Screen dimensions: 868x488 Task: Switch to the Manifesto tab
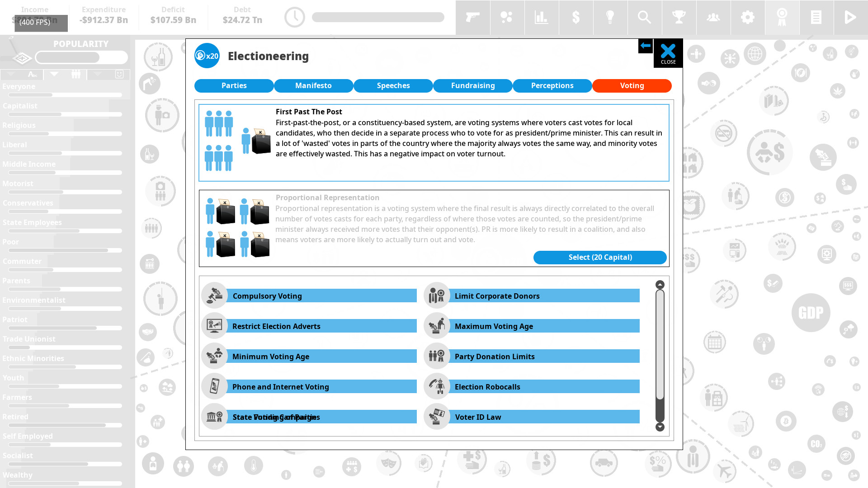pyautogui.click(x=314, y=85)
